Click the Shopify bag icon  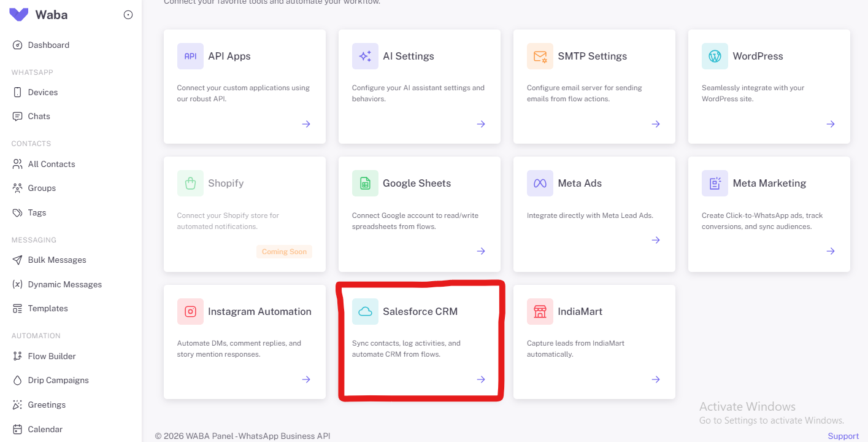coord(190,183)
